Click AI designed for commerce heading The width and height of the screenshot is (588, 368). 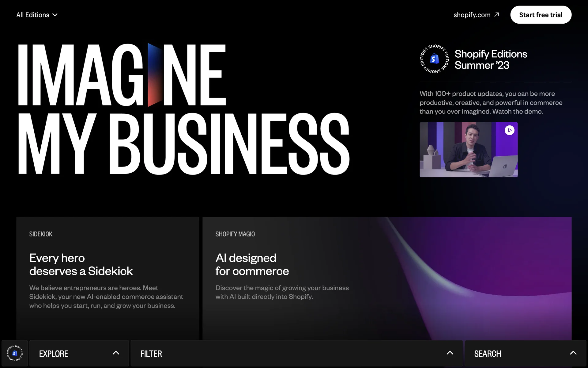tap(252, 264)
